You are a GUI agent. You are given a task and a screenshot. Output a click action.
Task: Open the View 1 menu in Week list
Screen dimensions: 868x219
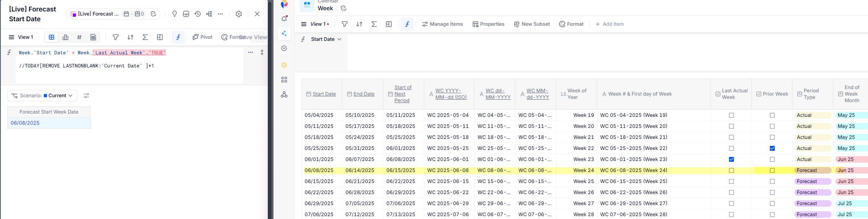[x=315, y=24]
